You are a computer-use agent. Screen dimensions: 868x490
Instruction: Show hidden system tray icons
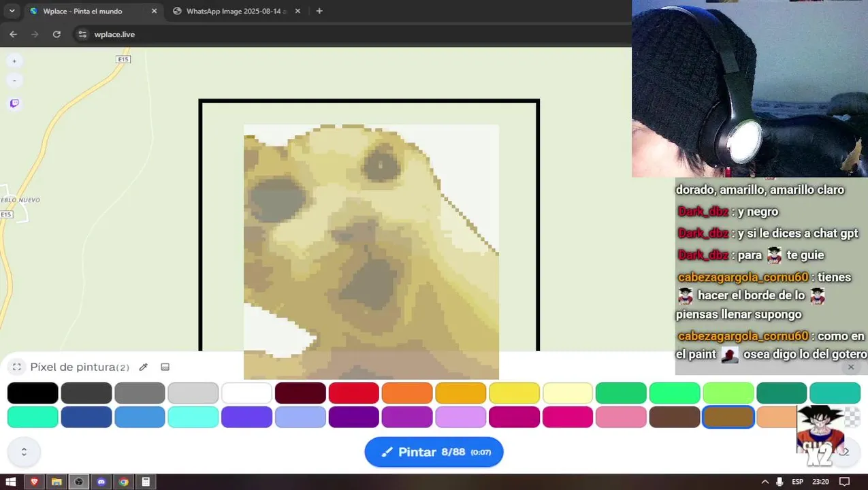(765, 482)
